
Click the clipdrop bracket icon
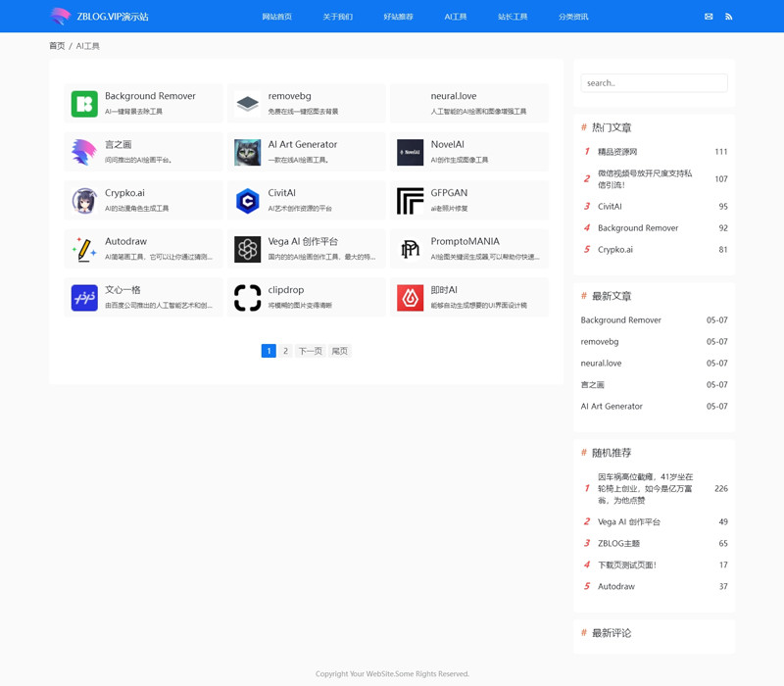pyautogui.click(x=248, y=298)
